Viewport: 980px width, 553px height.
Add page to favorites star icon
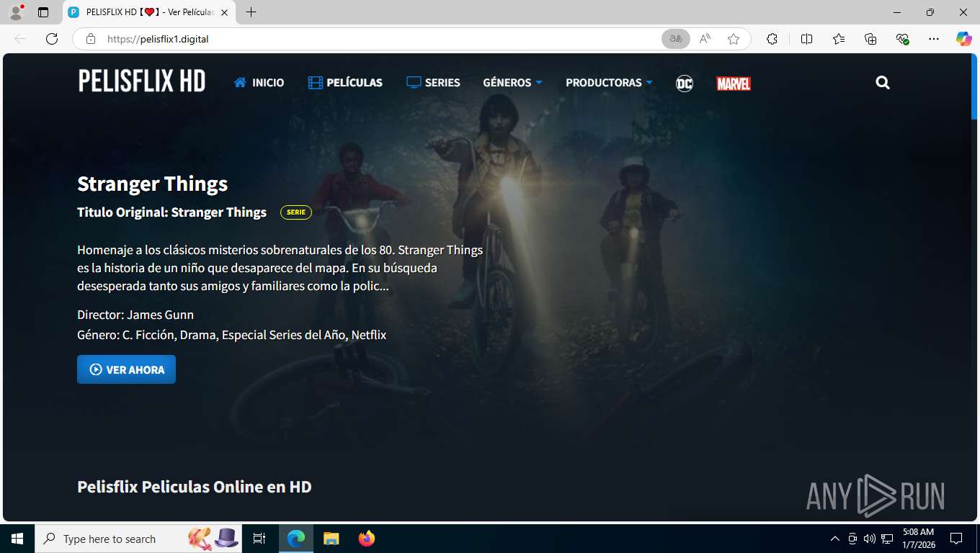(734, 39)
